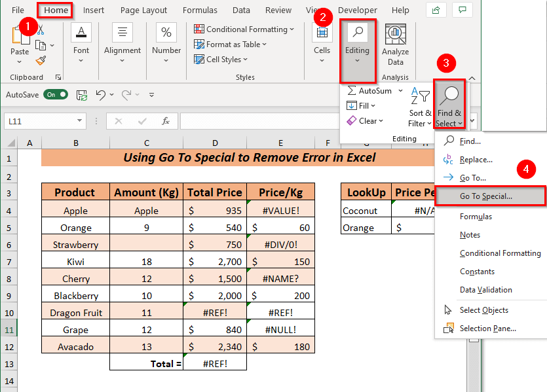
Task: Open the Number group dropdown
Action: click(166, 59)
